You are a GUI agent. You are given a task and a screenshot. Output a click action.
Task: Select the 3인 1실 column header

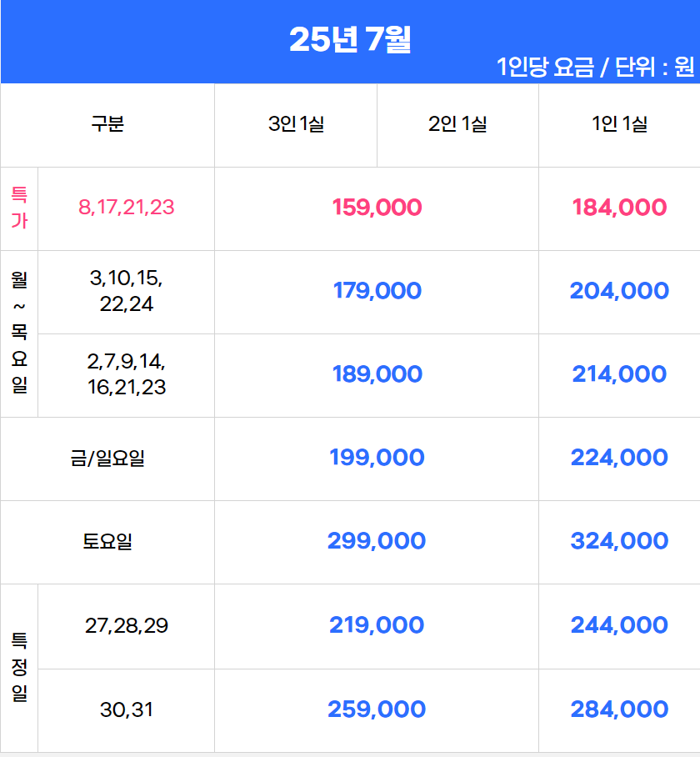point(296,124)
